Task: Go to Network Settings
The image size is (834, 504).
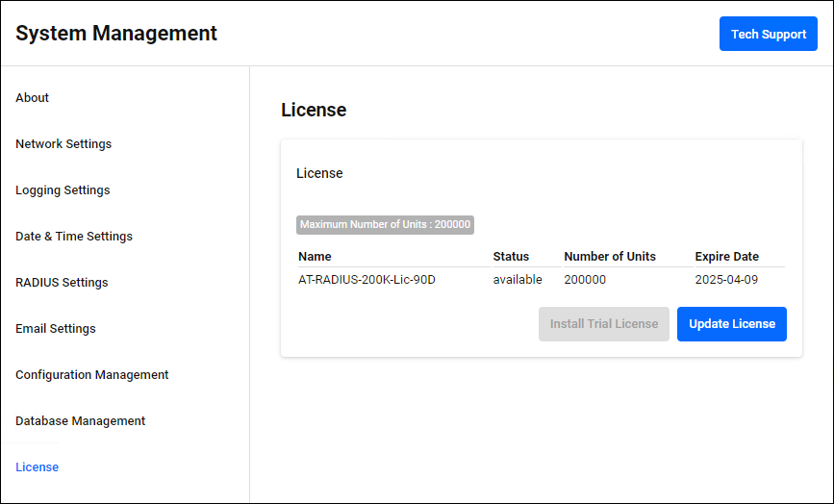Action: pos(63,144)
